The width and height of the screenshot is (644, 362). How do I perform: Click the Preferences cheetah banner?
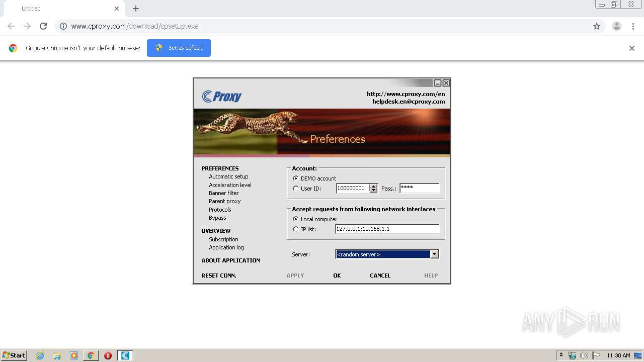(x=321, y=132)
